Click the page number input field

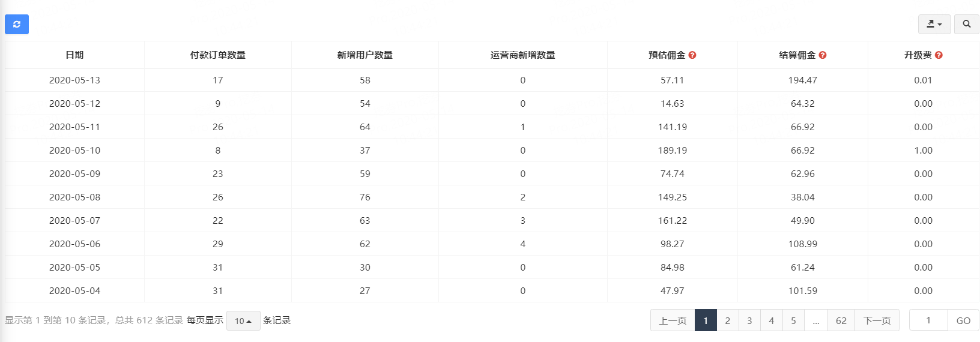point(928,320)
